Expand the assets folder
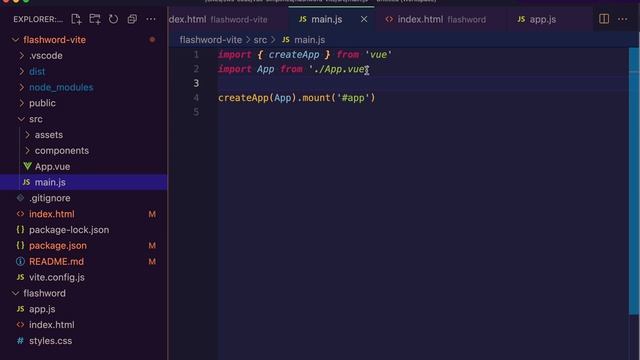 tap(27, 135)
